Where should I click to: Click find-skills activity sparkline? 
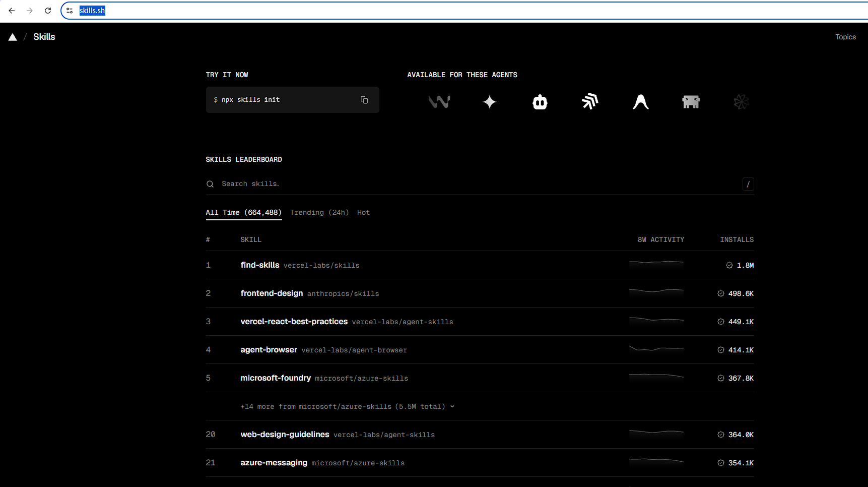[x=656, y=263]
